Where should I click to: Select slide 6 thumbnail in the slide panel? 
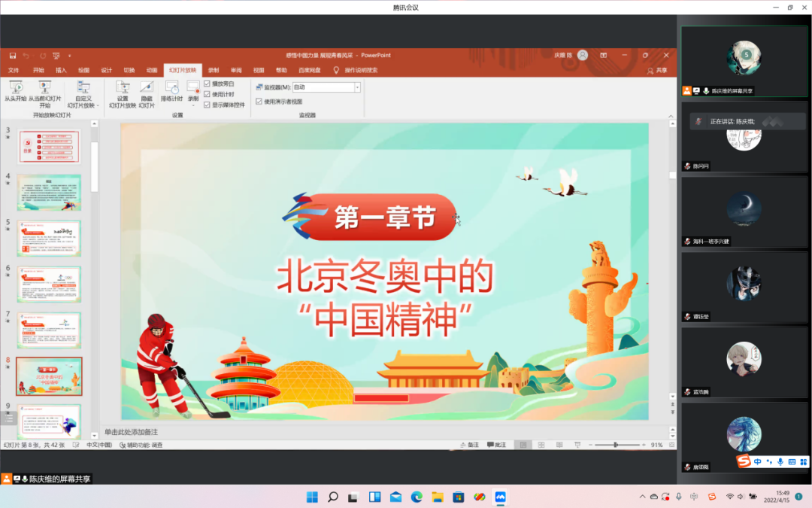tap(49, 284)
